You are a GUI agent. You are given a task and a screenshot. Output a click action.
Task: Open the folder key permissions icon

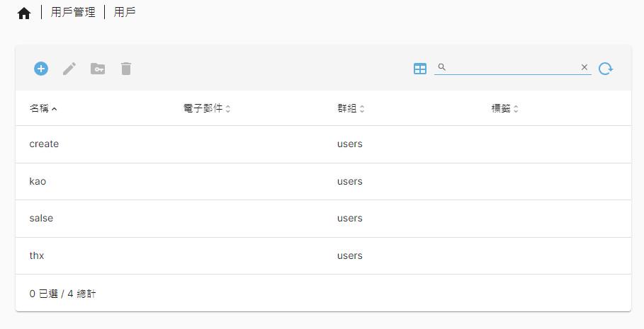click(x=98, y=69)
